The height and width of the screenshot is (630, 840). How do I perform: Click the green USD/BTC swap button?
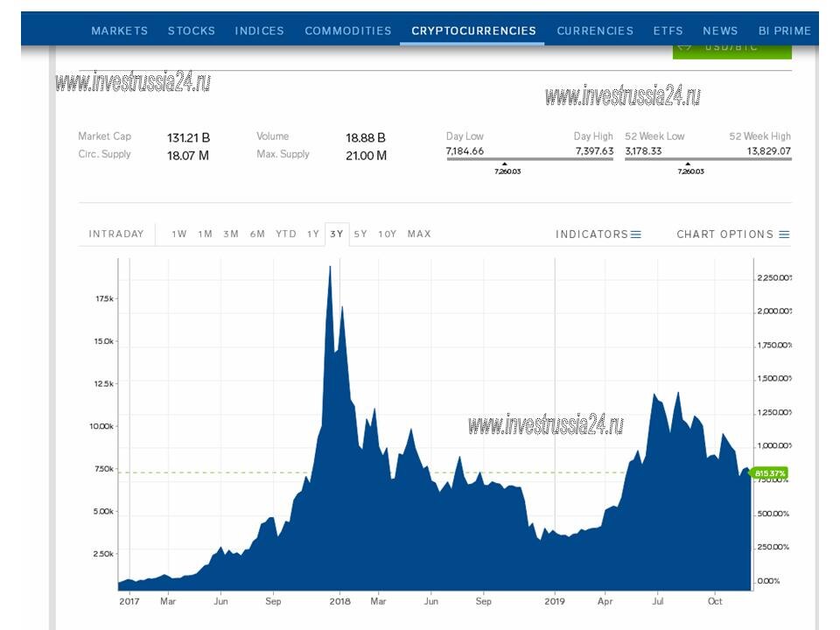tap(731, 52)
